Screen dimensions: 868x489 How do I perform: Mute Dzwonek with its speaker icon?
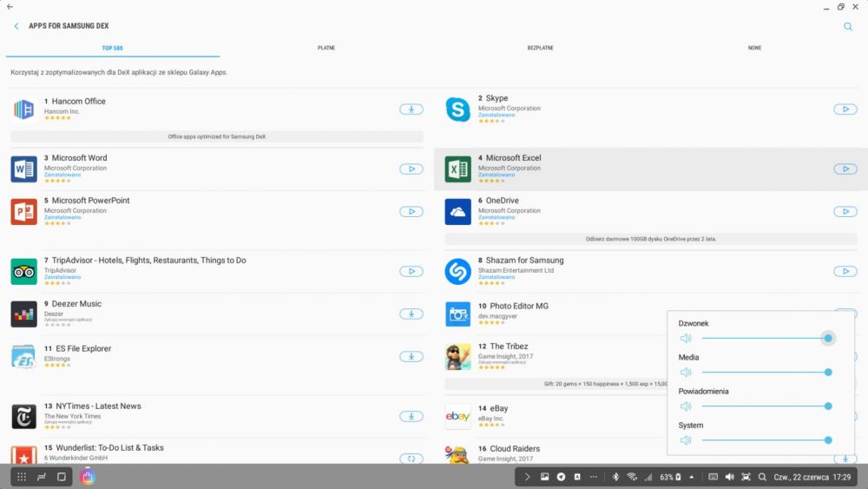686,339
